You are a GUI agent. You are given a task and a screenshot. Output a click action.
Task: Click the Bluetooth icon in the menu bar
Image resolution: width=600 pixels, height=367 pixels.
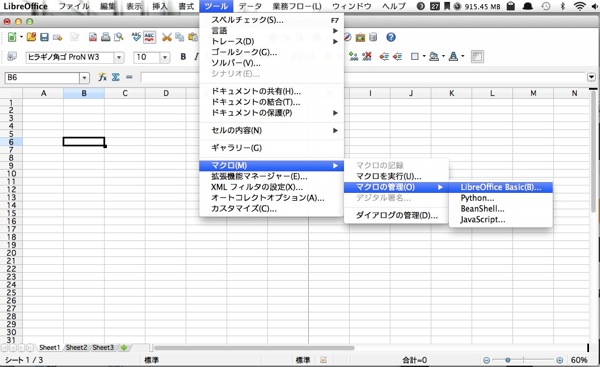562,6
